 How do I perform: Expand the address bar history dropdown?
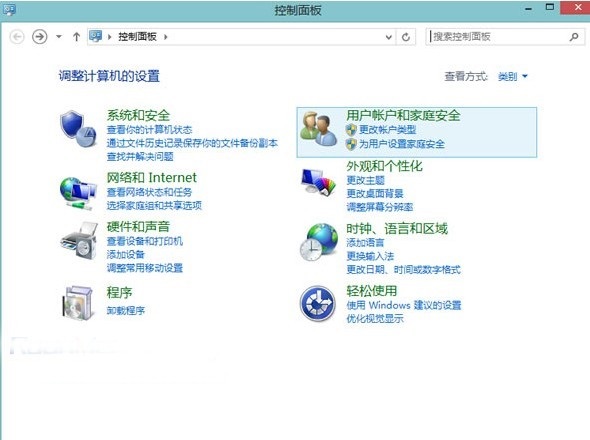[389, 37]
